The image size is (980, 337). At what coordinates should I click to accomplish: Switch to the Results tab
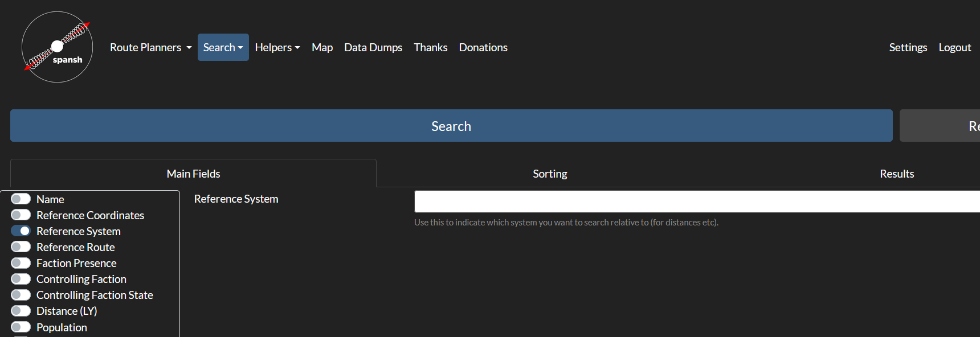pyautogui.click(x=897, y=174)
